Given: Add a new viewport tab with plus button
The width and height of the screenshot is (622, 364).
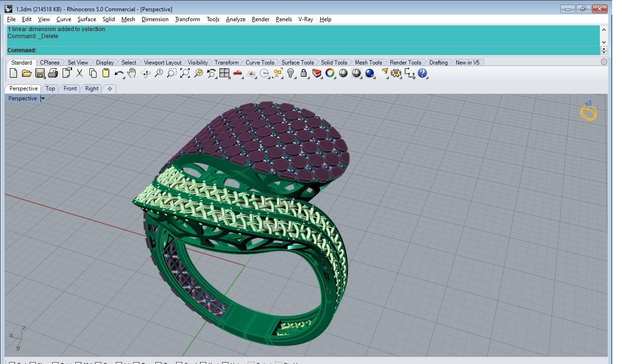Looking at the screenshot, I should pos(110,89).
